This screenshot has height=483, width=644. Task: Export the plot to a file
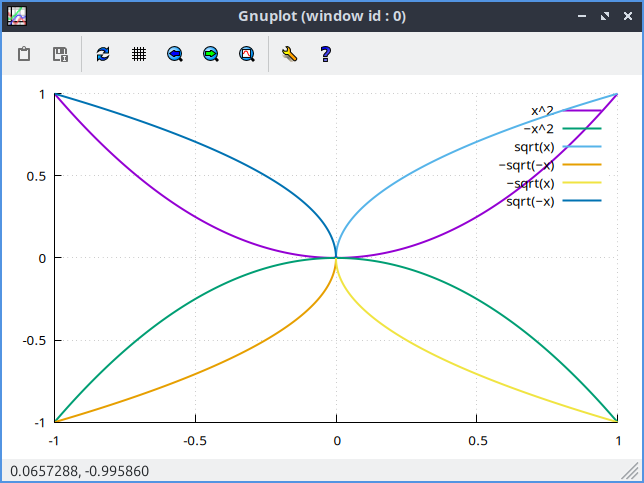tap(60, 54)
